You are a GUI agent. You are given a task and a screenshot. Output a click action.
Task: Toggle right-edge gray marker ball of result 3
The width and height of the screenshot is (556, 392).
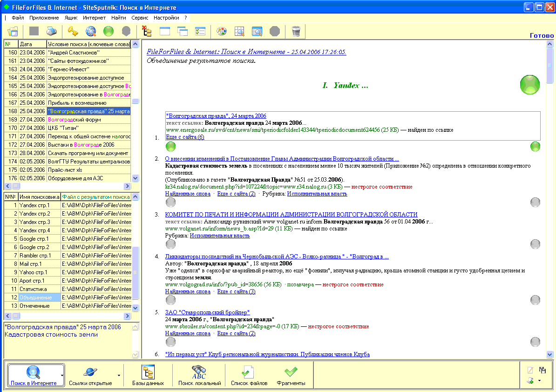click(x=535, y=244)
